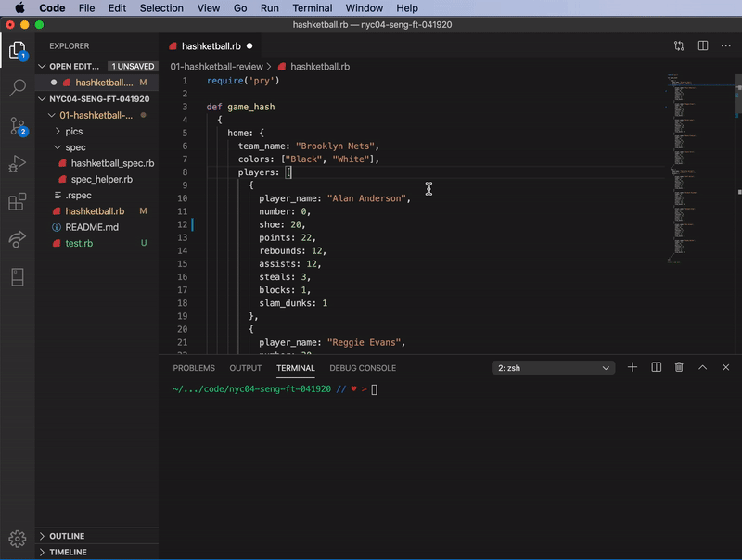Screen dimensions: 742x560
Task: Switch to the OUTPUT panel tab
Action: coord(245,368)
